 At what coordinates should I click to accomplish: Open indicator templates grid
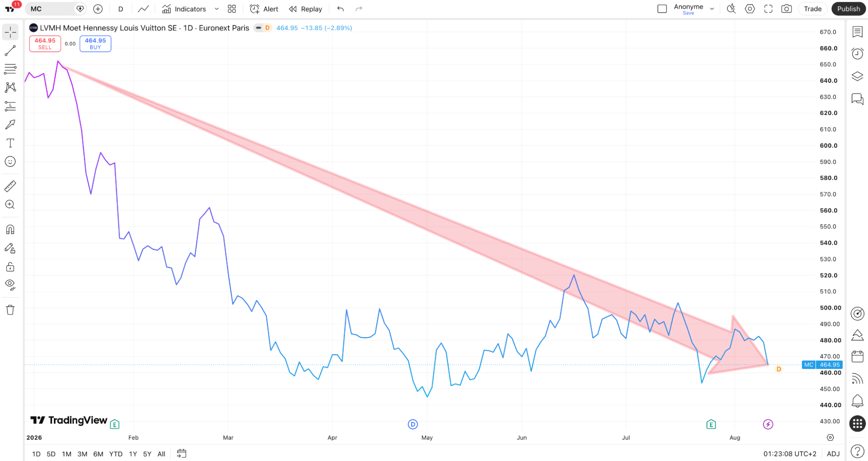[x=232, y=9]
